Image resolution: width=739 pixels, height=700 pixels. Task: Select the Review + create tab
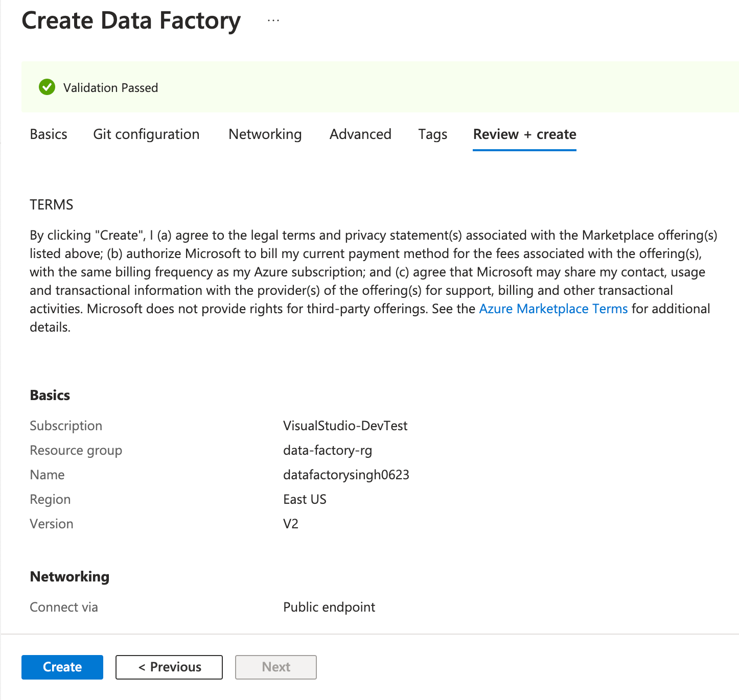point(524,134)
